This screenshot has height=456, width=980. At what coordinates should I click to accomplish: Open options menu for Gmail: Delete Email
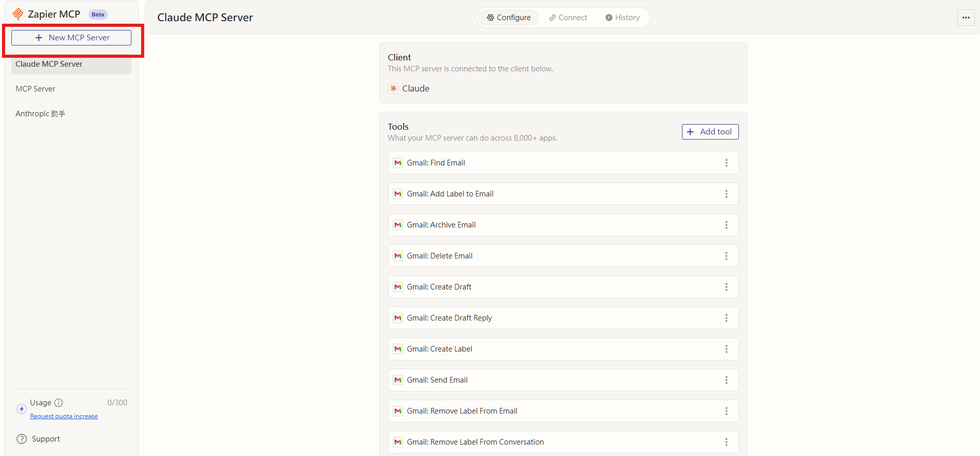click(x=726, y=256)
